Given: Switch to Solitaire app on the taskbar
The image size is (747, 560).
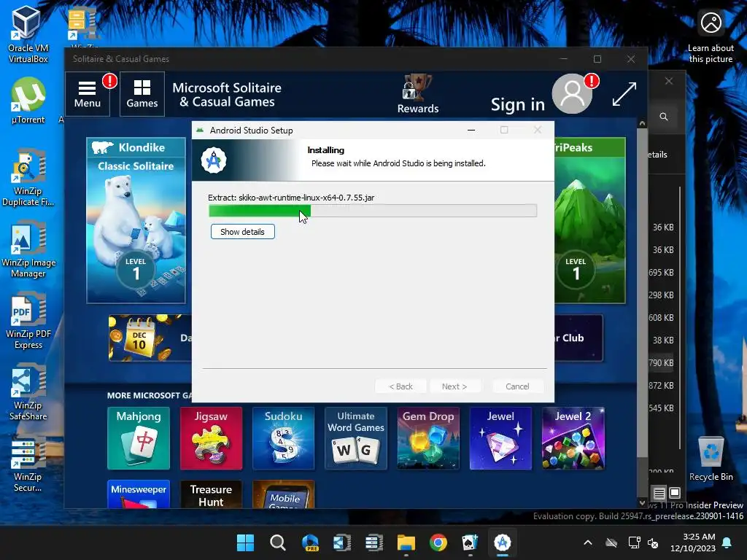Looking at the screenshot, I should [x=471, y=542].
